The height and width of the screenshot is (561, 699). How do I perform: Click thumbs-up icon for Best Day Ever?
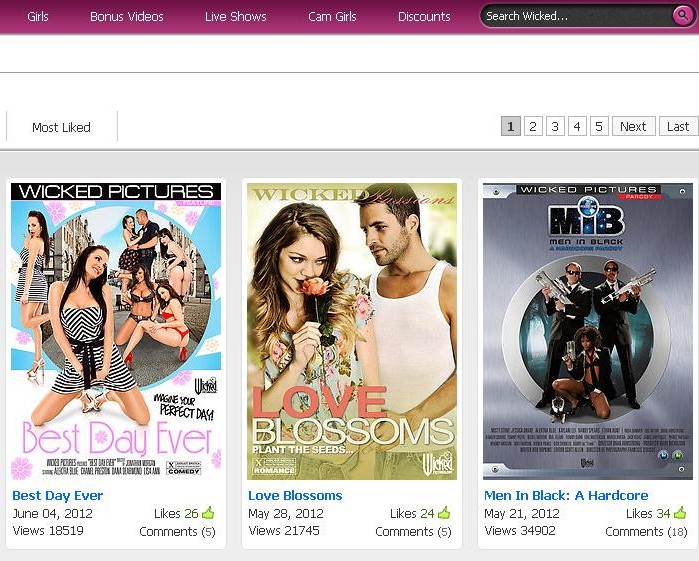208,514
